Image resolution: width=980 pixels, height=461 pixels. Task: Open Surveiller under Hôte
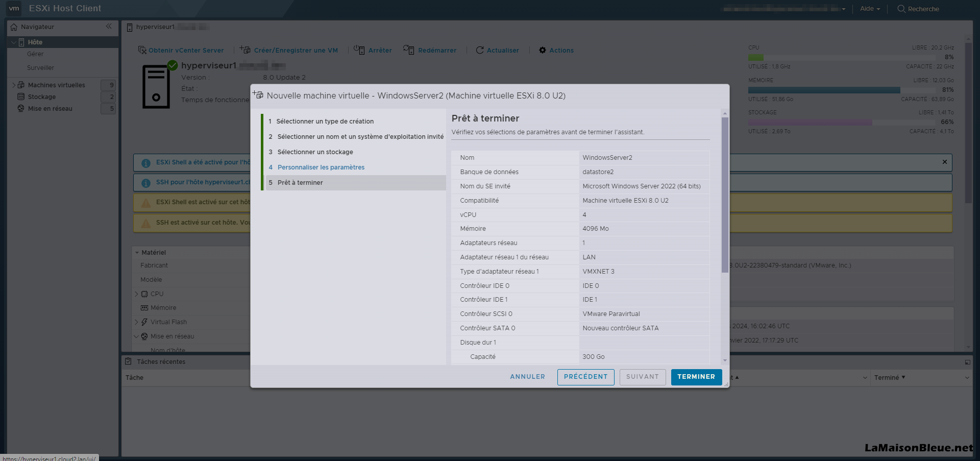[40, 68]
